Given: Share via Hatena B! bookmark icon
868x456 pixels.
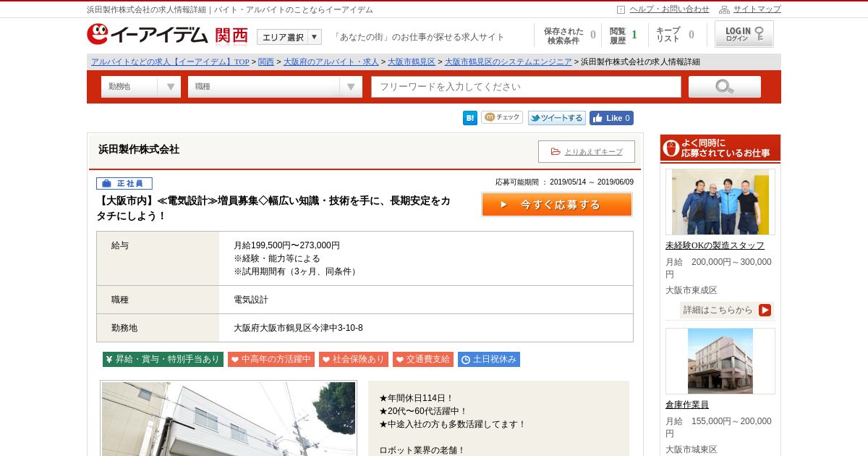Looking at the screenshot, I should [470, 118].
